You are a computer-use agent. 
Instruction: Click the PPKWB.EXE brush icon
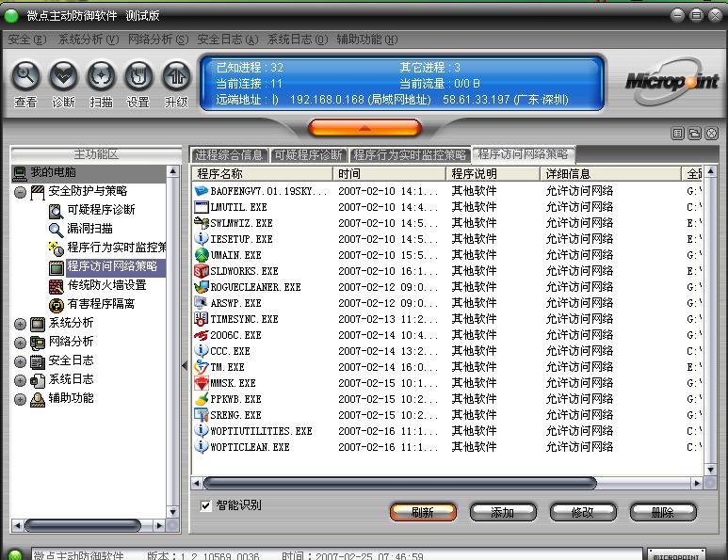201,398
